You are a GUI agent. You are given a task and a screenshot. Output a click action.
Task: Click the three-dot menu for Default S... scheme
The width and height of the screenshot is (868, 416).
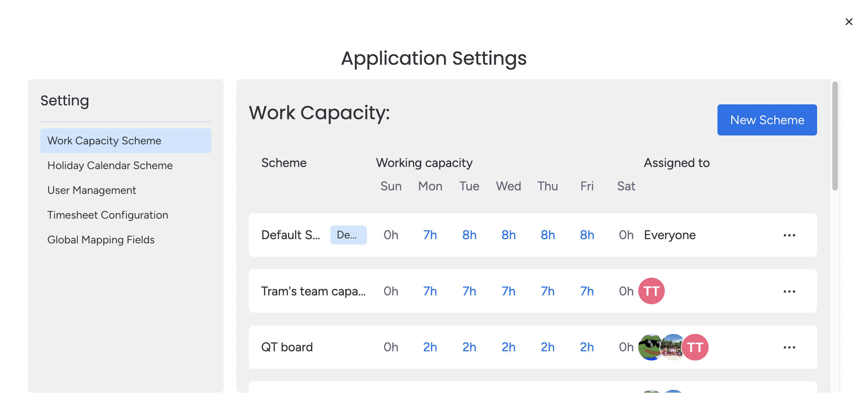pyautogui.click(x=790, y=235)
